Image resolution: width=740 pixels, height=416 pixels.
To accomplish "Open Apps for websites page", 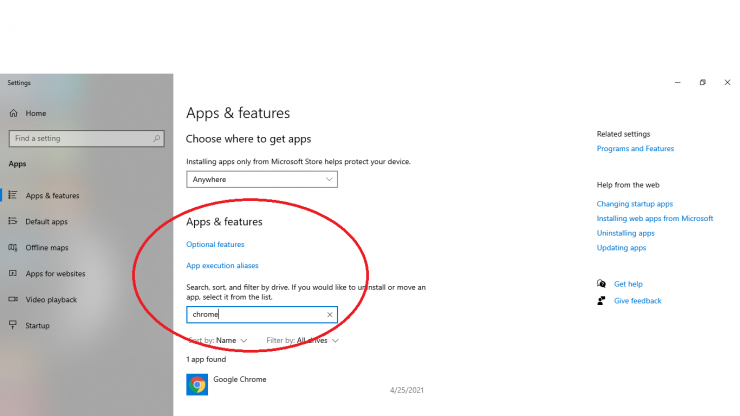I will coord(55,273).
